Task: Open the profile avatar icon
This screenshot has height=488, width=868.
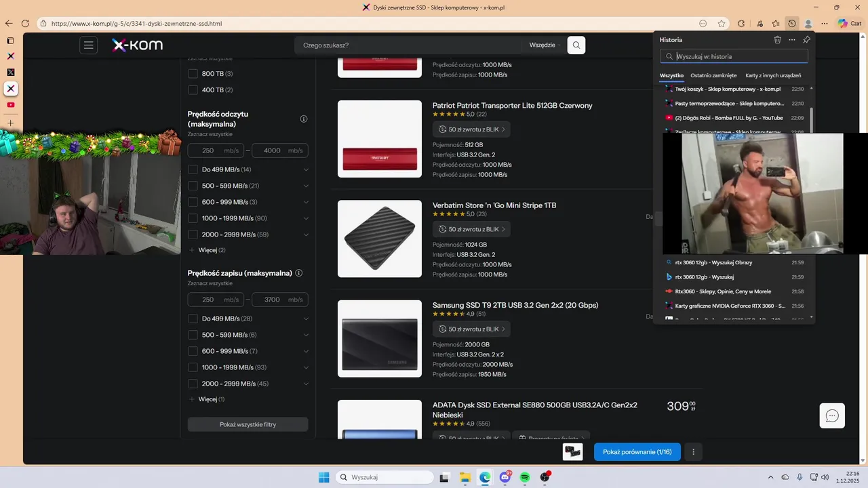Action: click(808, 23)
